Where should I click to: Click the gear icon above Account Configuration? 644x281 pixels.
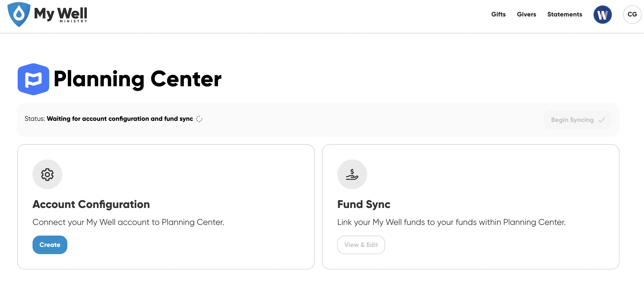pyautogui.click(x=47, y=174)
